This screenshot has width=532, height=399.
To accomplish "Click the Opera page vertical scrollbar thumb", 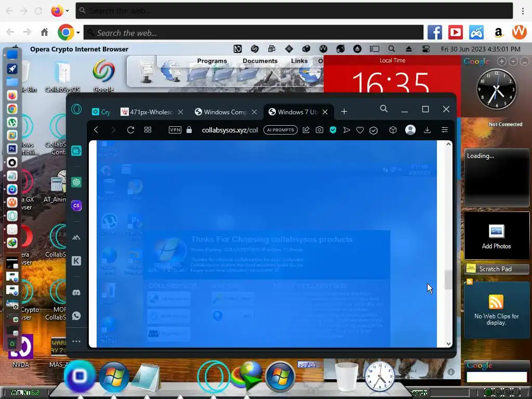I will 448,280.
